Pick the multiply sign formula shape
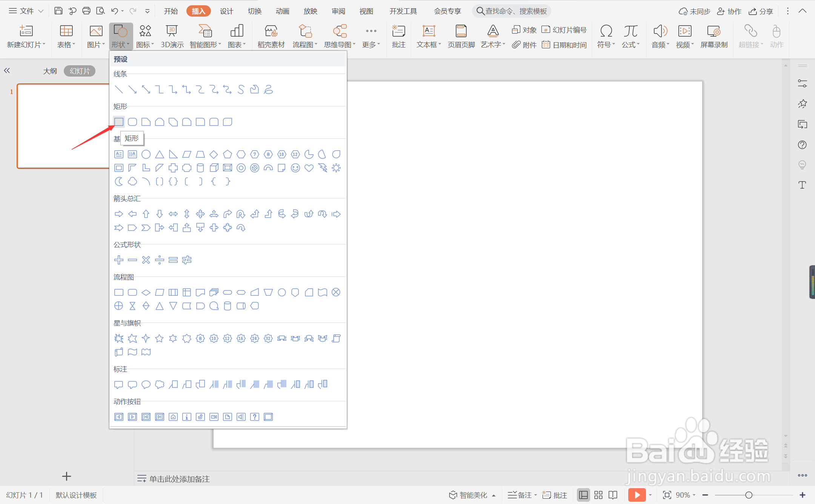The width and height of the screenshot is (815, 504). [x=146, y=260]
